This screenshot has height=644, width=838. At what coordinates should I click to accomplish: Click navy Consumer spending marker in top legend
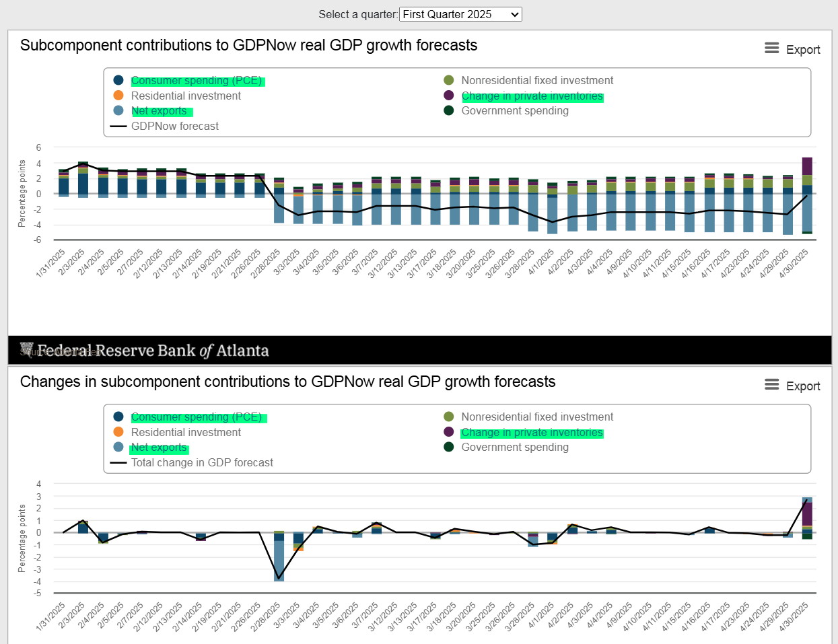tap(118, 80)
